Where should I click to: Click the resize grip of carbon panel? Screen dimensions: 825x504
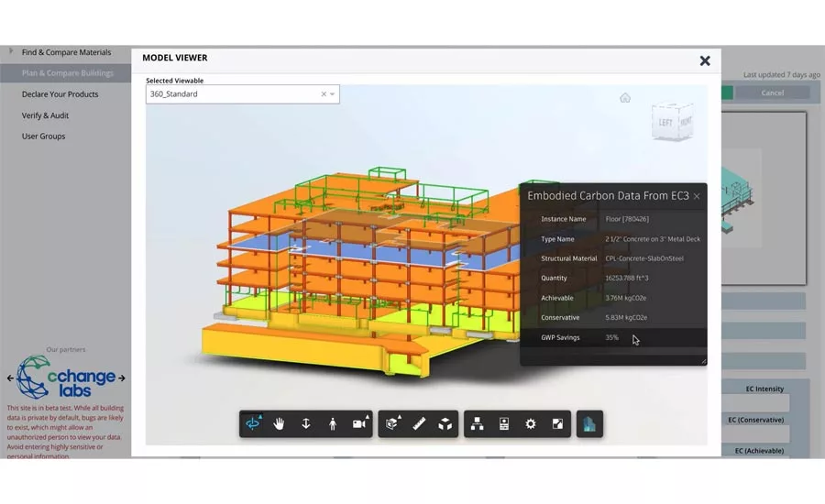click(703, 361)
